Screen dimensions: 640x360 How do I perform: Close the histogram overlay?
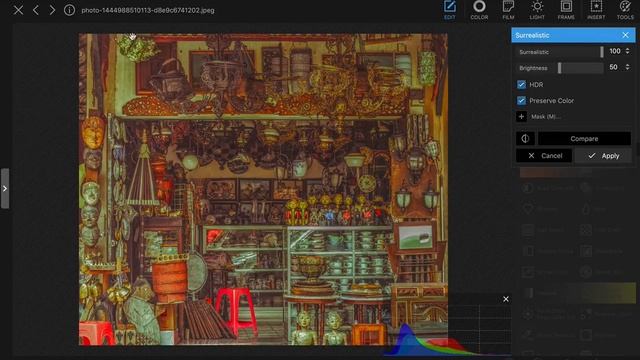[506, 299]
